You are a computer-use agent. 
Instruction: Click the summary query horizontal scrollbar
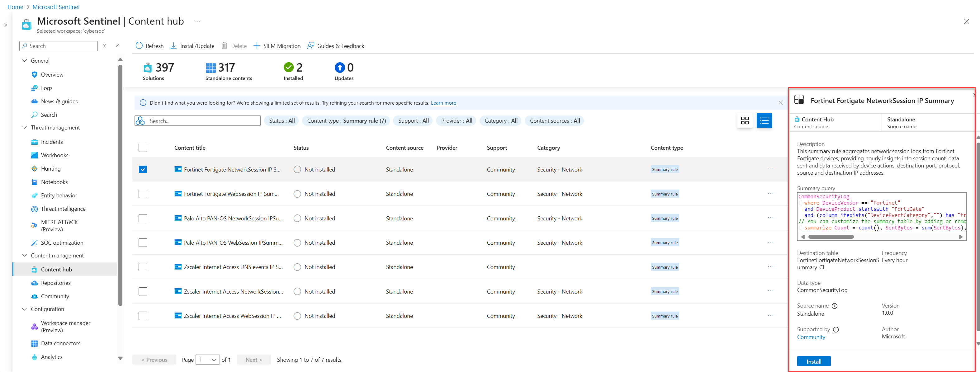pyautogui.click(x=831, y=237)
